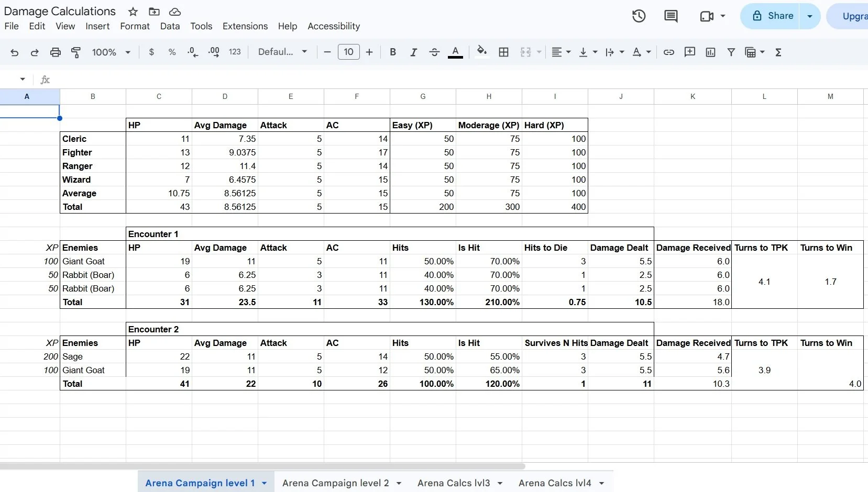
Task: Increase decimal places icon
Action: tap(214, 52)
